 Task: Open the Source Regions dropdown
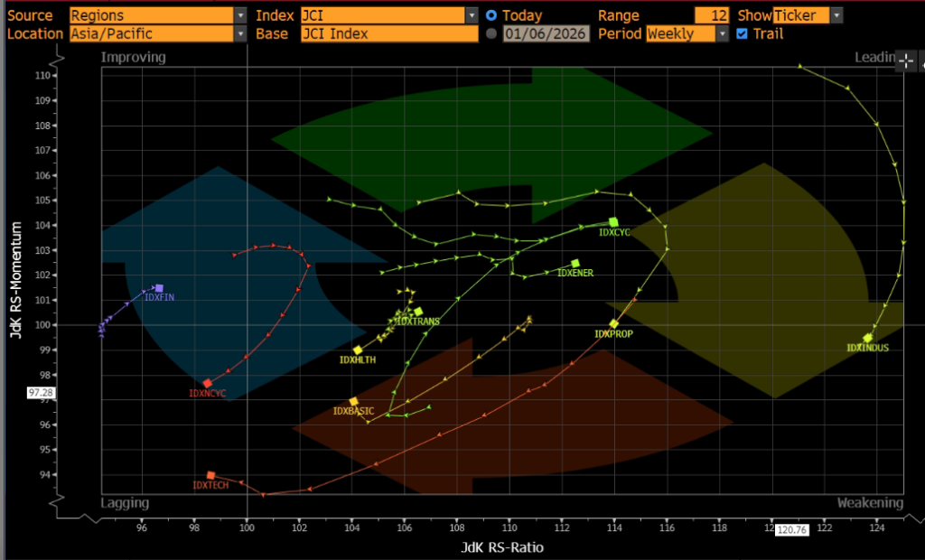[x=239, y=15]
